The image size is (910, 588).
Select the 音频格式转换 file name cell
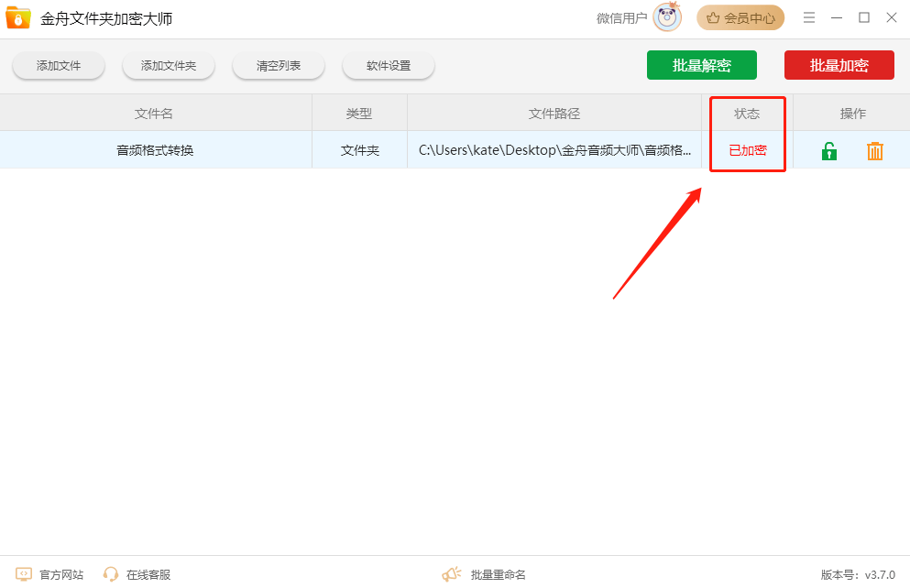(x=155, y=150)
